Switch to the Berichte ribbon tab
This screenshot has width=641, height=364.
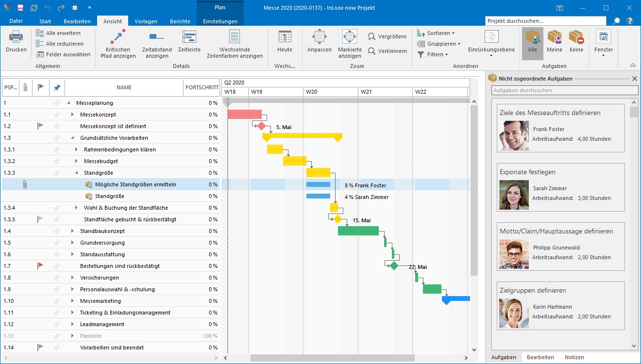180,21
